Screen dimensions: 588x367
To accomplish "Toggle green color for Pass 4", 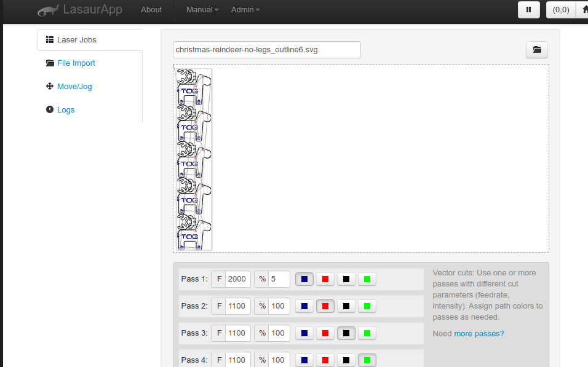I will point(367,360).
